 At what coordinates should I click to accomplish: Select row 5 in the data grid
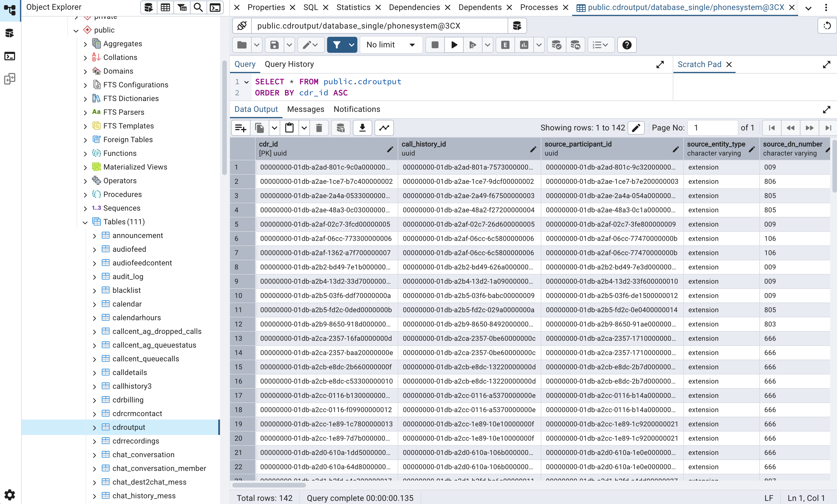[x=243, y=224]
